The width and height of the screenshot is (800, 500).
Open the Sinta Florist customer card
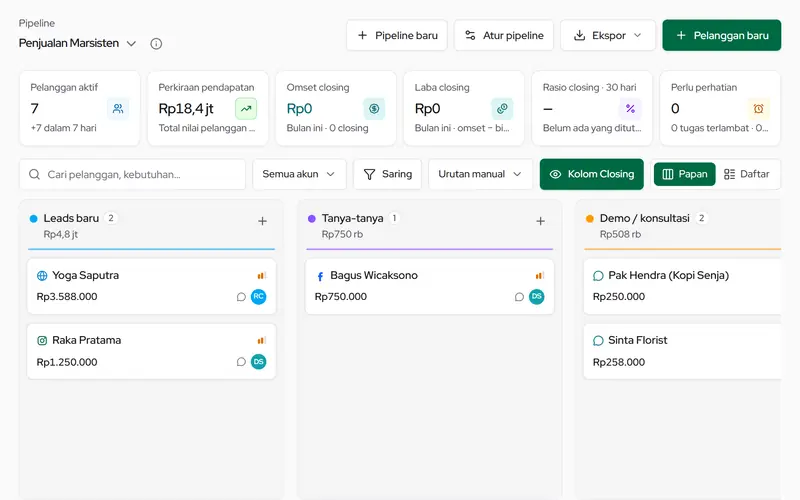682,351
